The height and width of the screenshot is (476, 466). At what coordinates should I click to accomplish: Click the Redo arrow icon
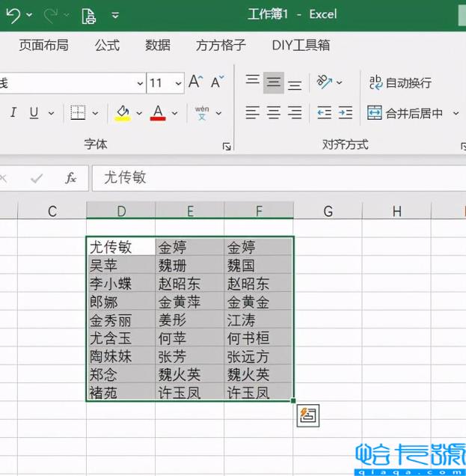(51, 15)
